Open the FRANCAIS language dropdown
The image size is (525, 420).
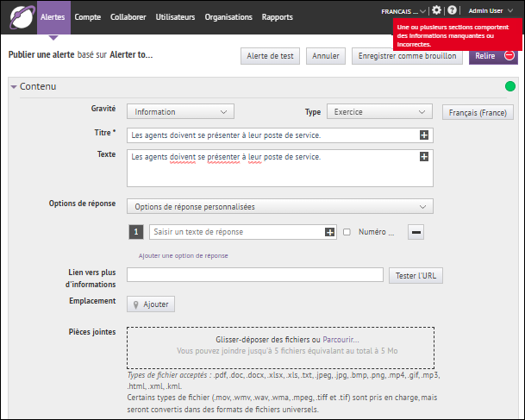pyautogui.click(x=403, y=11)
